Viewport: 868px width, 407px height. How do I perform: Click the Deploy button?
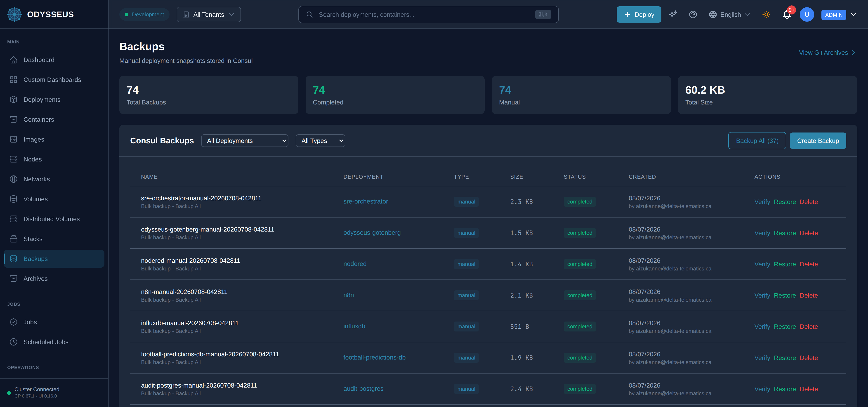pyautogui.click(x=639, y=14)
